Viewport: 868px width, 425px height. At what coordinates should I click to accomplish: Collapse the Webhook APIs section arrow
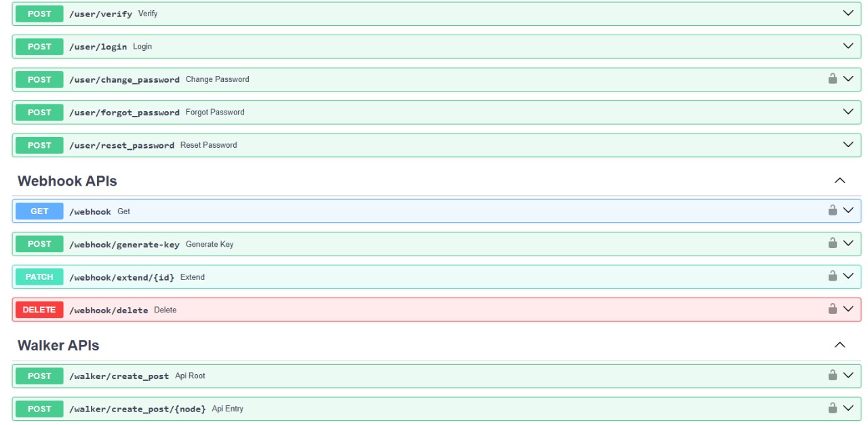point(841,180)
